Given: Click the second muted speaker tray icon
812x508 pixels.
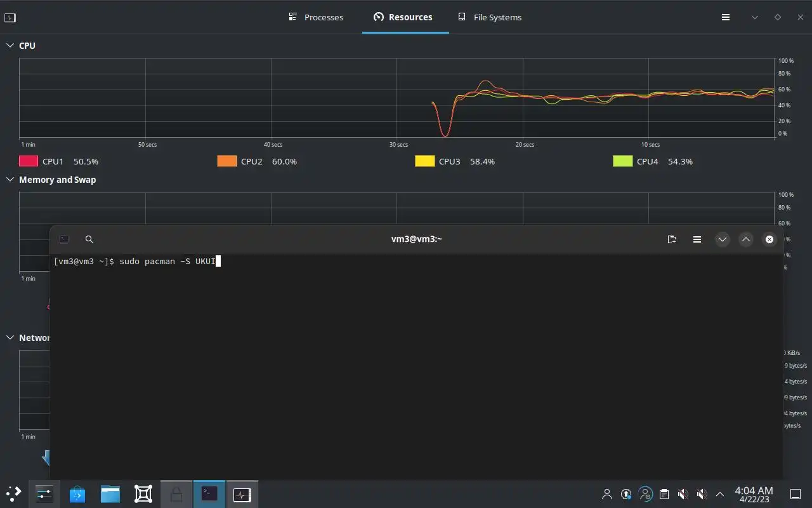Looking at the screenshot, I should tap(702, 494).
